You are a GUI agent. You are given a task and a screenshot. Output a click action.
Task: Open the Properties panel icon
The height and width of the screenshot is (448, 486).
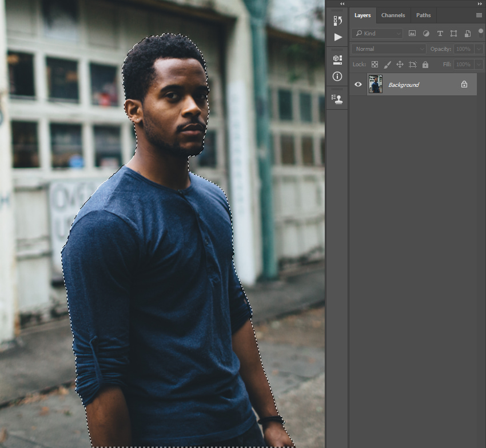(x=337, y=59)
